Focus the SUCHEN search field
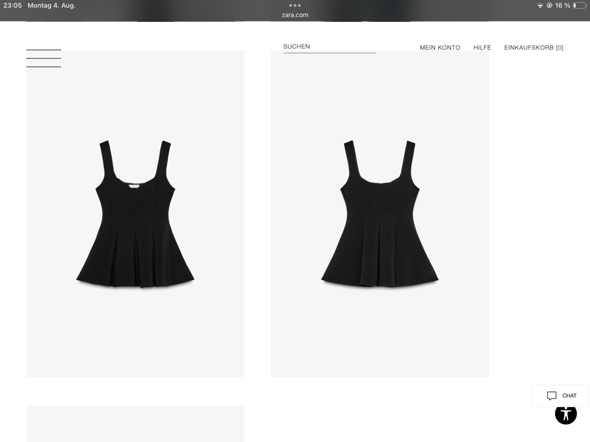Screen dimensions: 590x442 pos(330,48)
